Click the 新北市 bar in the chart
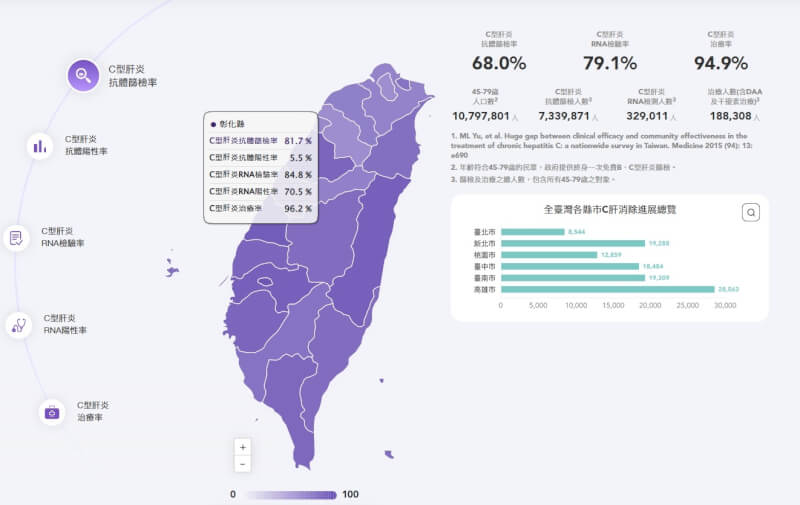This screenshot has height=505, width=800. [x=573, y=243]
